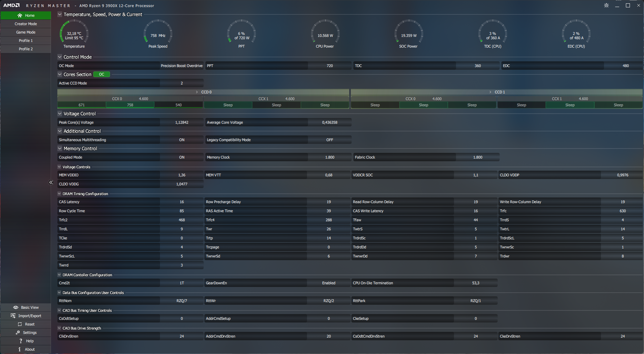Change OC Mode to Precision Boost Overdrive

[x=181, y=66]
